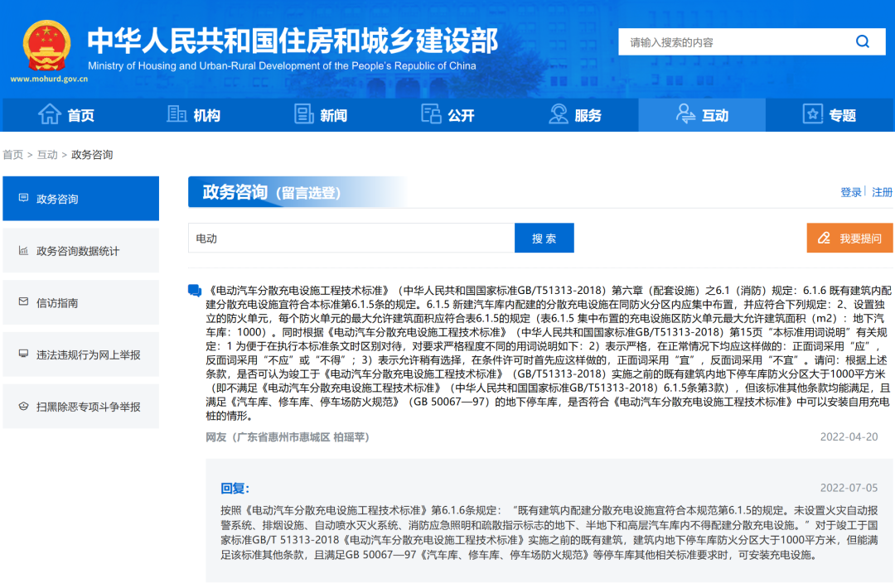Click the house icon beside 首页

click(50, 115)
